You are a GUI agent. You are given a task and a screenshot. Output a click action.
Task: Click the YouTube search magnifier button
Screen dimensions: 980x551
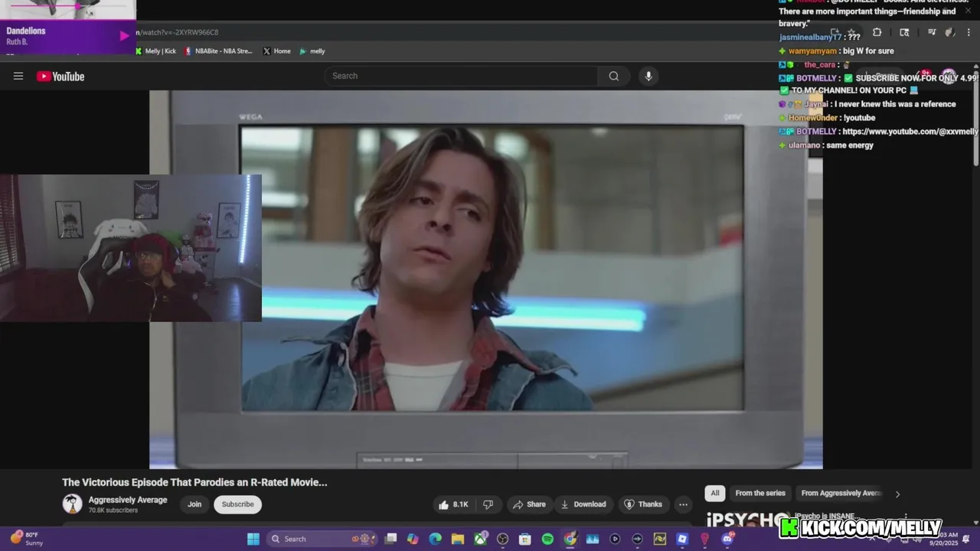coord(613,76)
